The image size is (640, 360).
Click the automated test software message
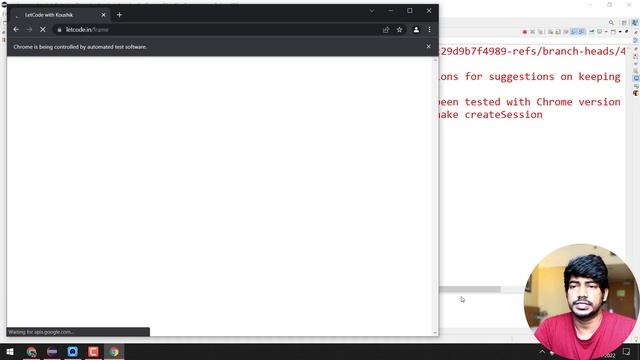coord(80,47)
